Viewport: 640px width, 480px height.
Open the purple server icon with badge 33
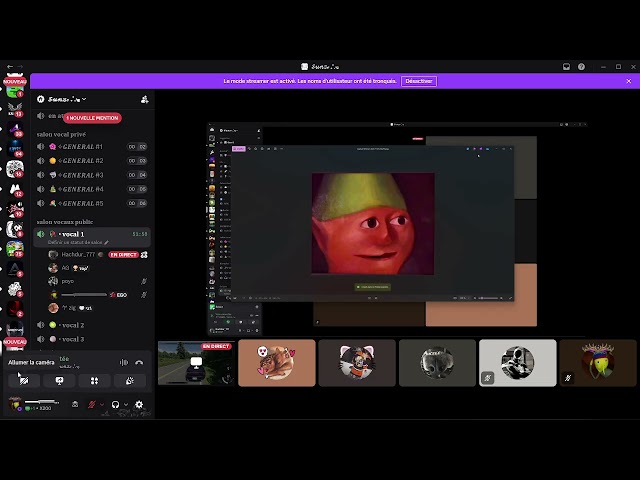(15, 129)
